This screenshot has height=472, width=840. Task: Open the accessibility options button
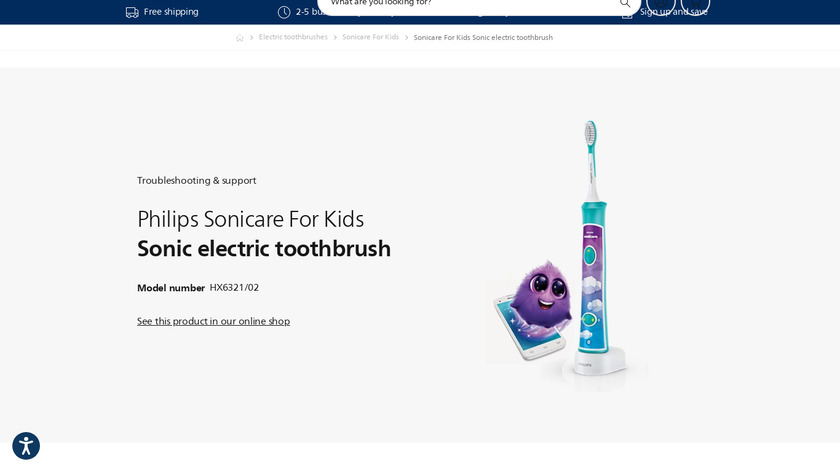(26, 446)
